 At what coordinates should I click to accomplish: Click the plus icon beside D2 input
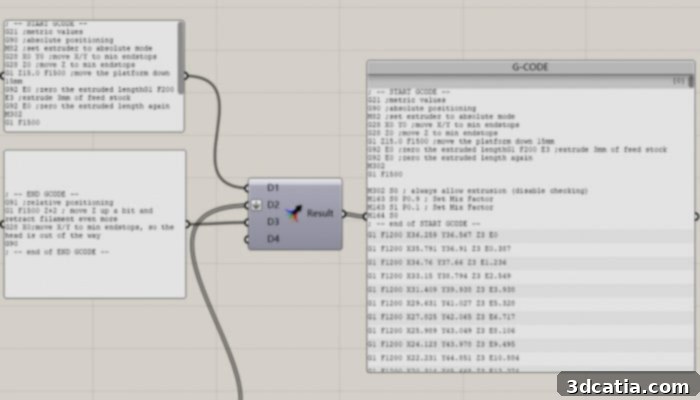[x=256, y=205]
